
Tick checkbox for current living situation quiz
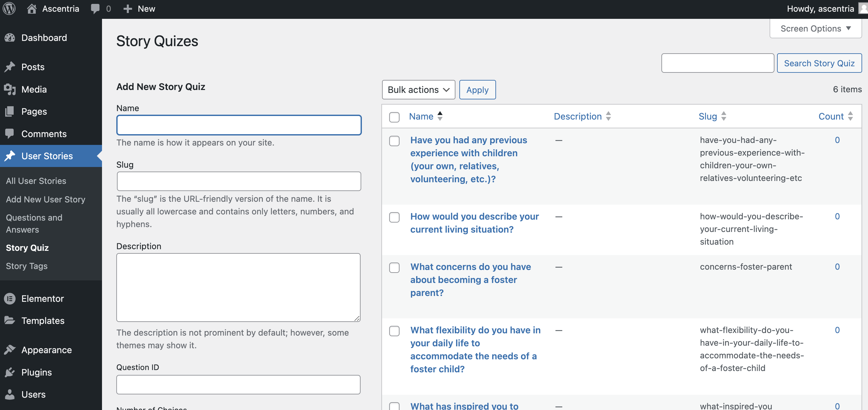click(394, 217)
